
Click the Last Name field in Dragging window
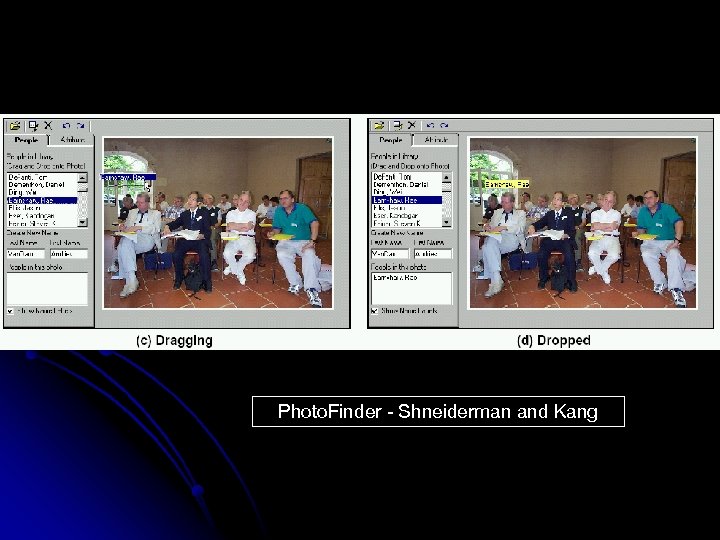[x=25, y=253]
